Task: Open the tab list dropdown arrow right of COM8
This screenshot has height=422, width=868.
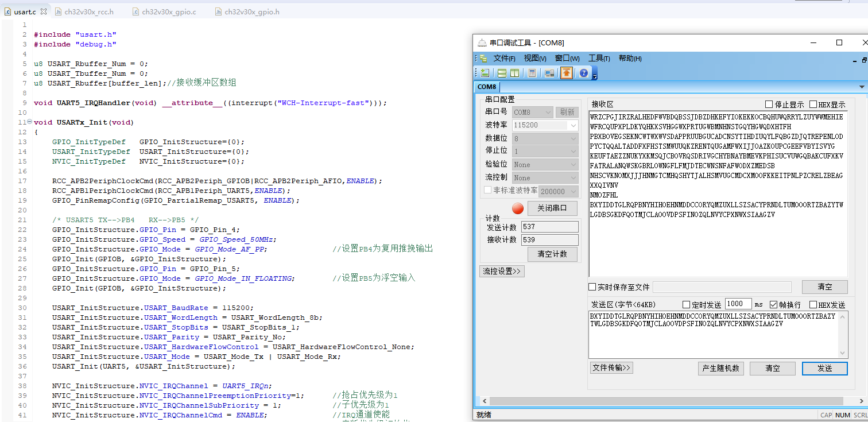Action: pos(862,87)
